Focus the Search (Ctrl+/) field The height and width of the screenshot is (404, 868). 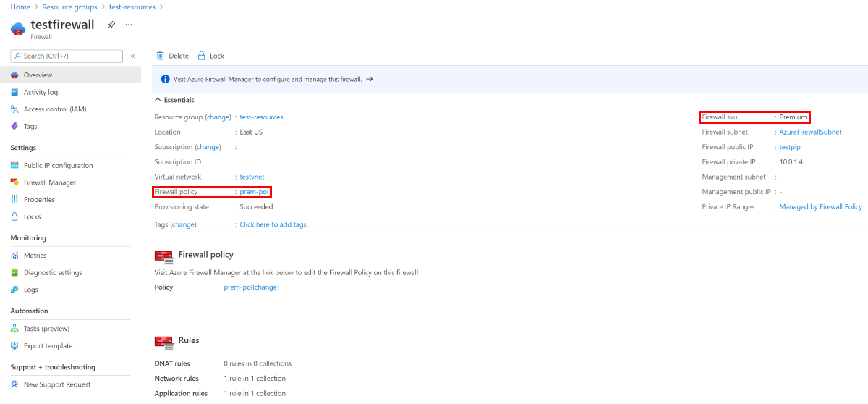(67, 56)
